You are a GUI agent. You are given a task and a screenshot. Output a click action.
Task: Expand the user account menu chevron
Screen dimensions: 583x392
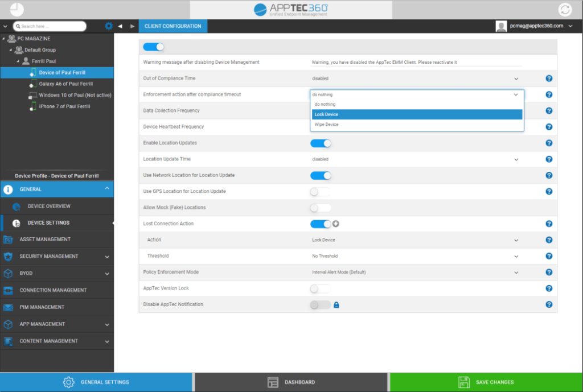pyautogui.click(x=570, y=26)
